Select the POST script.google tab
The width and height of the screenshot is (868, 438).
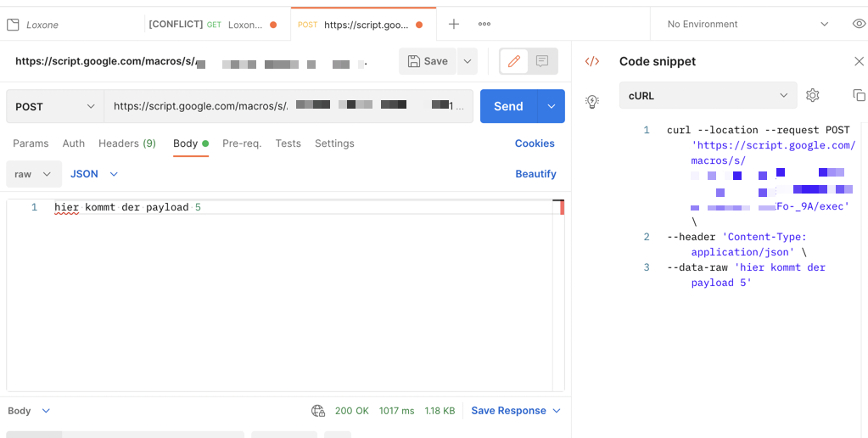coord(363,25)
